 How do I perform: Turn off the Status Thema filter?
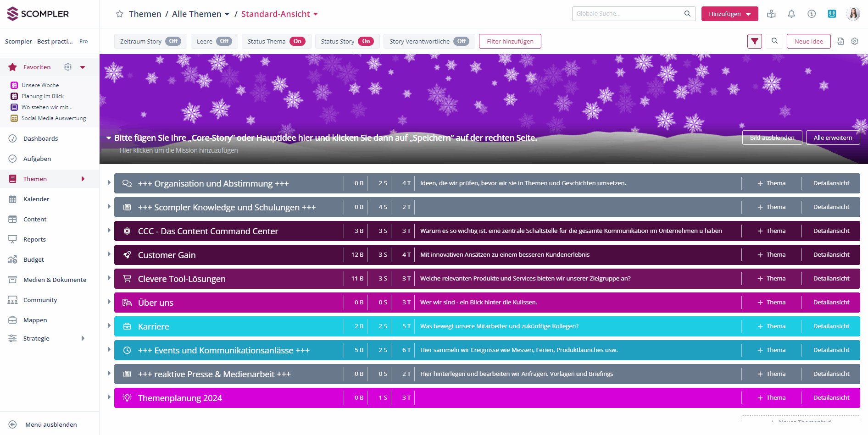click(x=297, y=41)
